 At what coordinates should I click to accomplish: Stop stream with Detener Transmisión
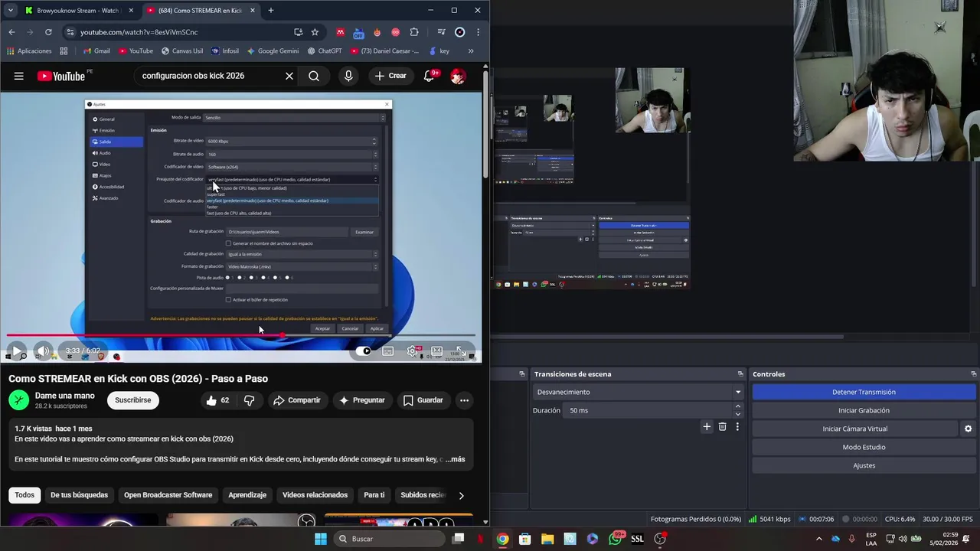(x=864, y=392)
